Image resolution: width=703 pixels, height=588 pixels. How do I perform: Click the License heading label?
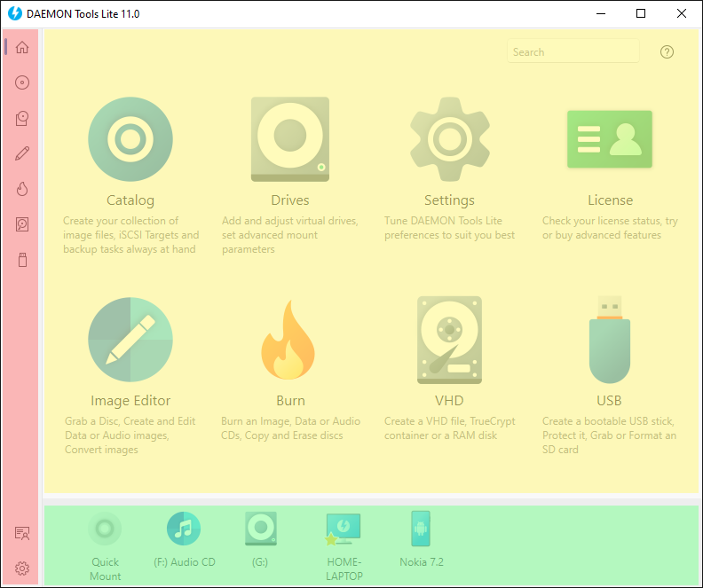click(x=610, y=200)
